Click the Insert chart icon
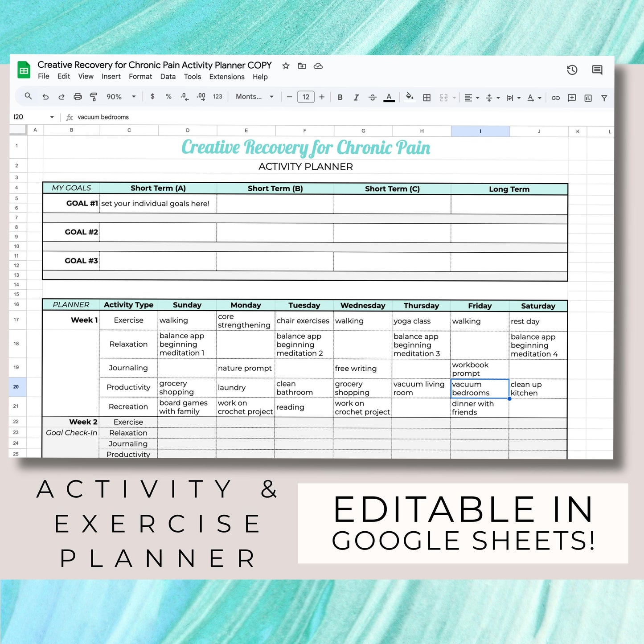The height and width of the screenshot is (644, 644). tap(587, 98)
